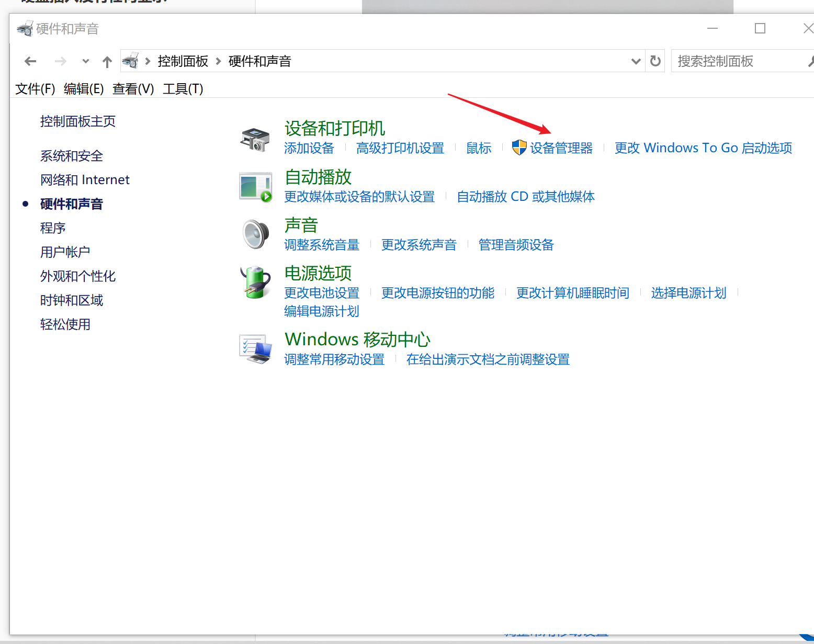Open 时钟和区域 in the sidebar

tap(72, 300)
